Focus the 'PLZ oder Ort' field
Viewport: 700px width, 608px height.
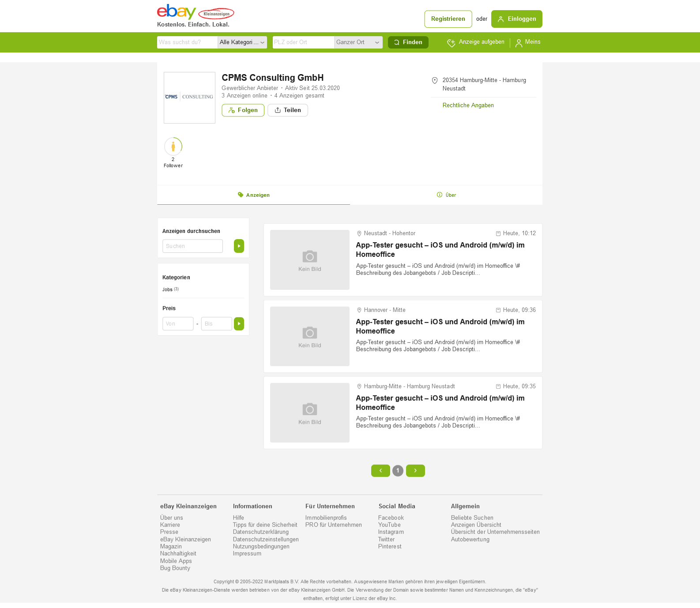(303, 42)
